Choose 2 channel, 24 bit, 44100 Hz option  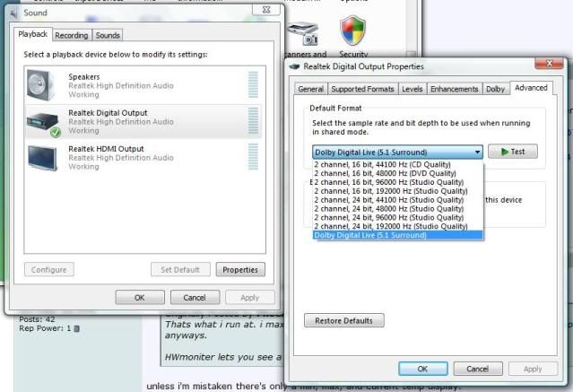click(x=398, y=200)
